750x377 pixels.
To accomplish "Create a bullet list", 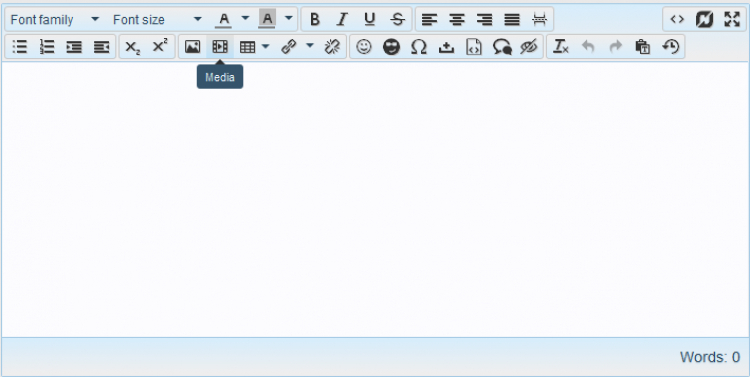I will [20, 47].
